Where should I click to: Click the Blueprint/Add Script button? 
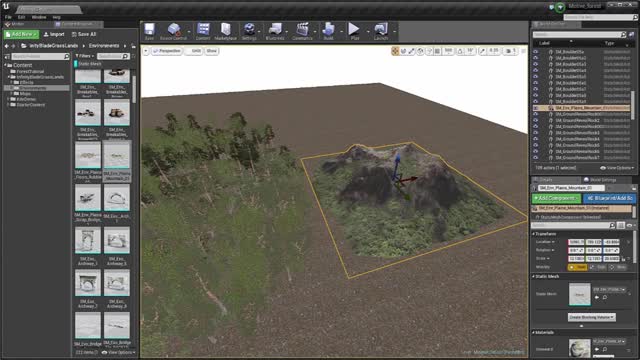pos(609,198)
